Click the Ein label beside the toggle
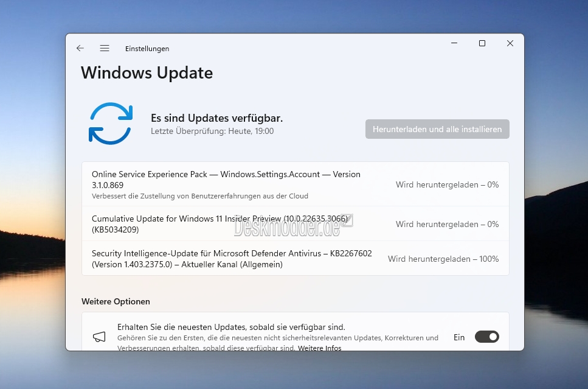This screenshot has width=588, height=389. pyautogui.click(x=459, y=337)
